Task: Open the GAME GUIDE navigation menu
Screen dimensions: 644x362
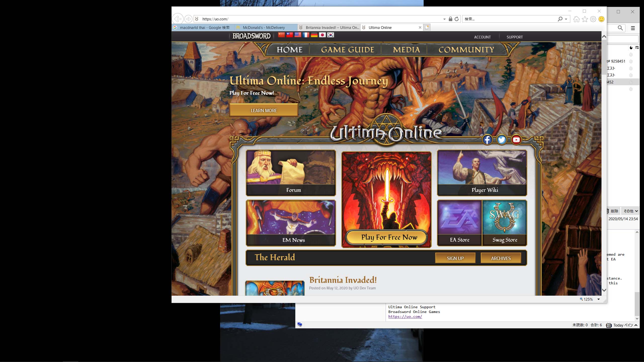Action: coord(348,50)
